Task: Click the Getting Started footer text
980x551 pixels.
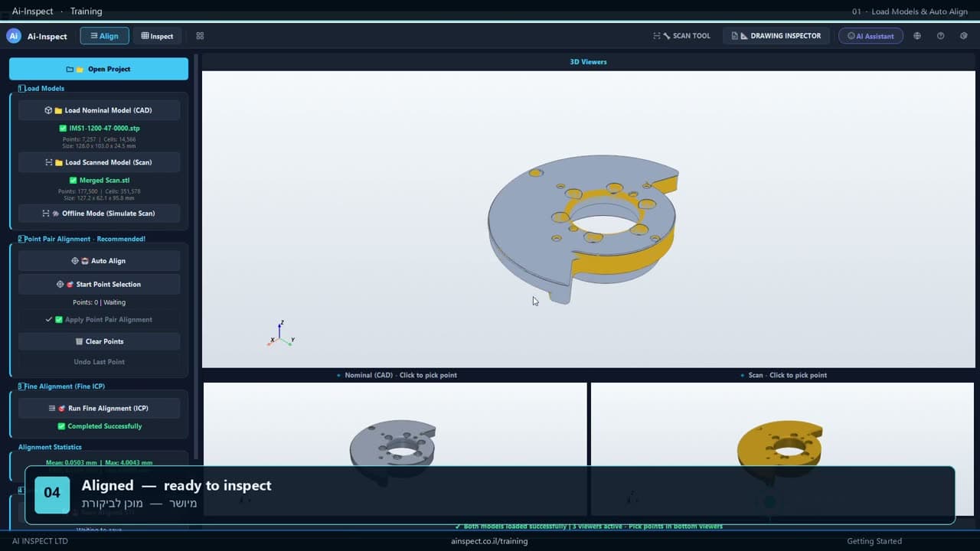Action: pyautogui.click(x=874, y=541)
